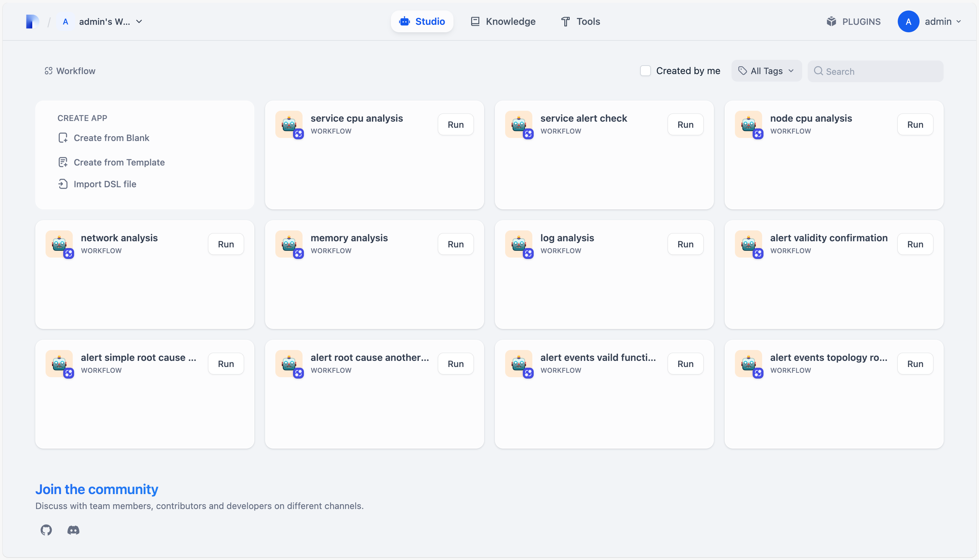
Task: Click the log analysis robot icon
Action: (518, 244)
